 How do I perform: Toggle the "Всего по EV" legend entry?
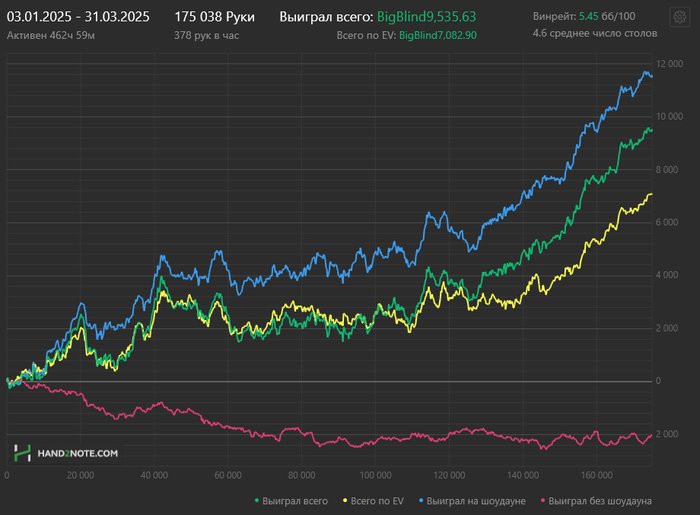tap(376, 500)
